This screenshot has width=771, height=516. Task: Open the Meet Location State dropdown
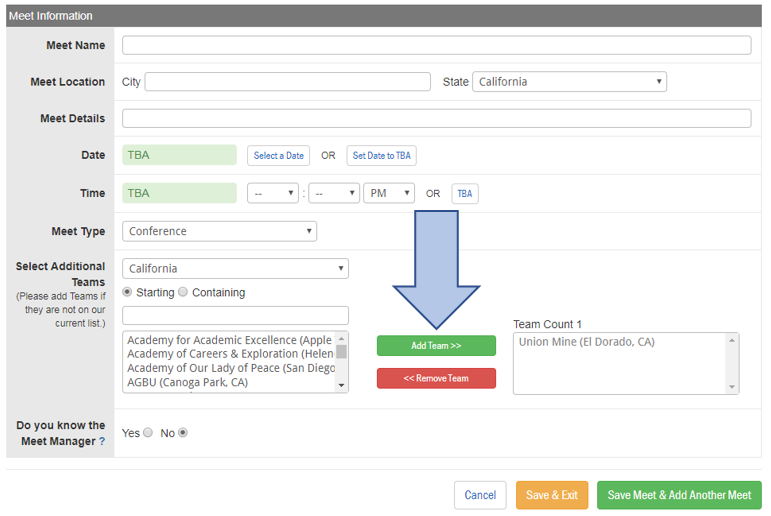[x=569, y=82]
